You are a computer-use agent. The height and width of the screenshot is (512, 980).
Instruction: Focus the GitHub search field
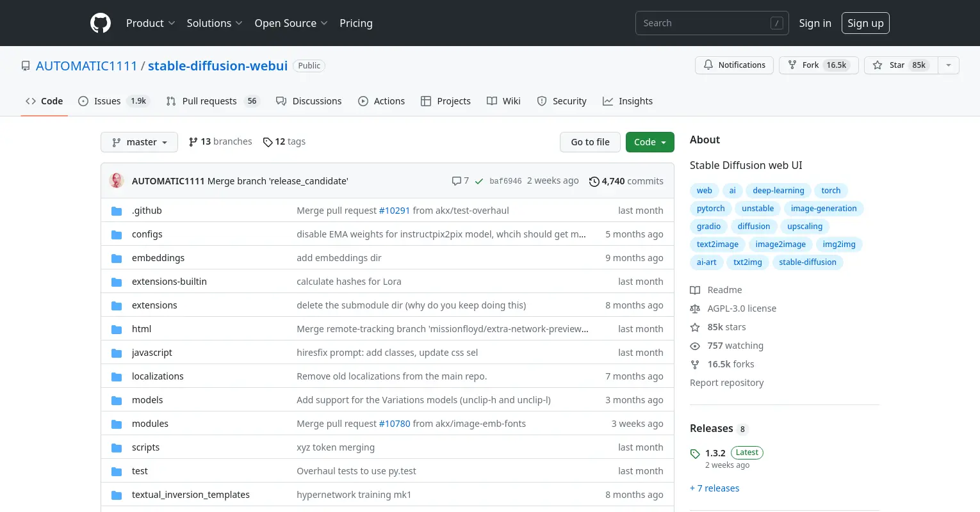705,23
